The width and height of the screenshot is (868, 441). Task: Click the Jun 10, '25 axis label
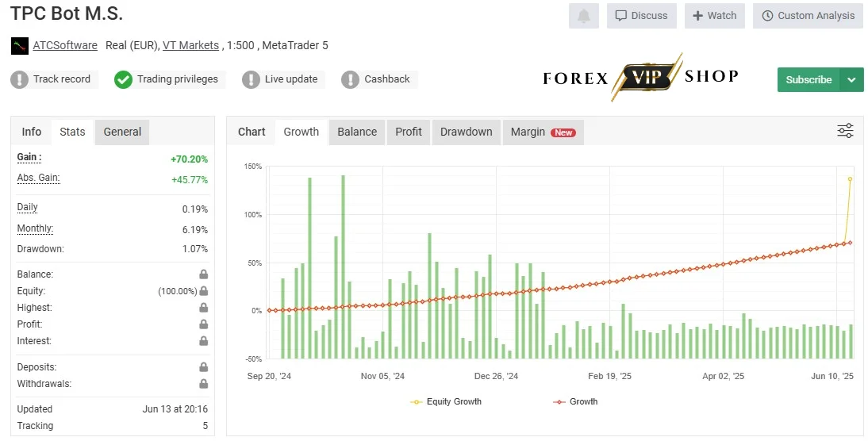[832, 376]
